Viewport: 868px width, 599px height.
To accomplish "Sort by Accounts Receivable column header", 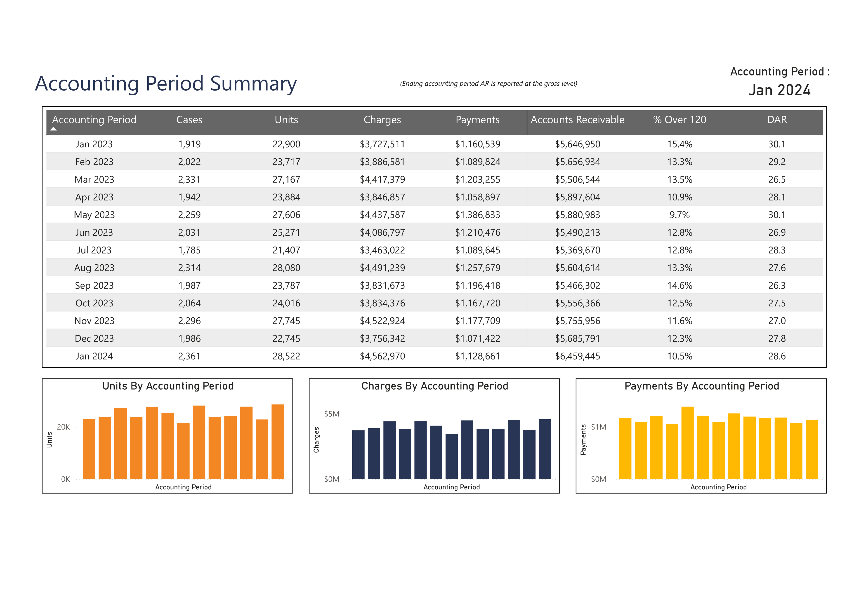I will tap(577, 120).
